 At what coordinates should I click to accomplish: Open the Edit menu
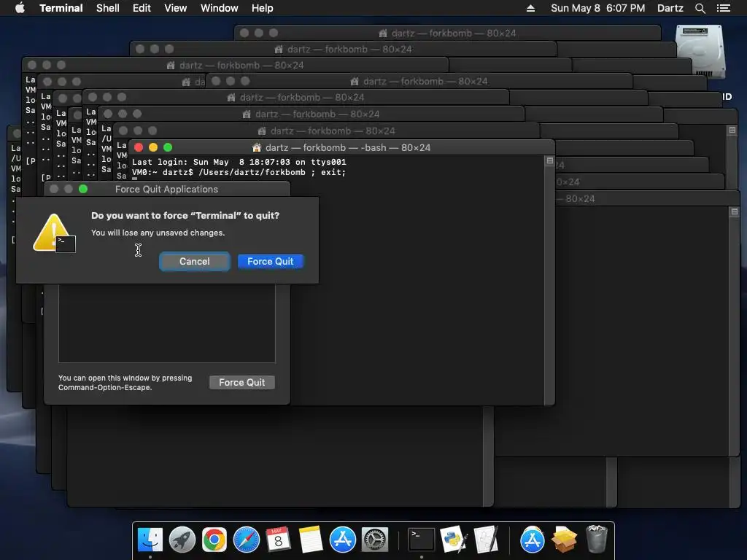(142, 8)
